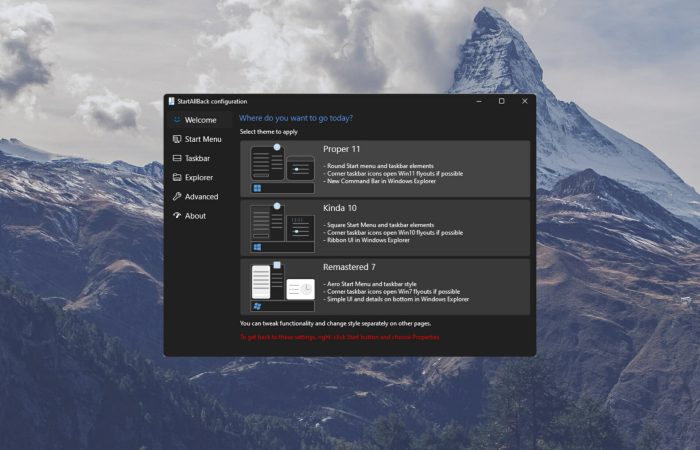Click 'Square Start Menu and taskbar elements' text
Image resolution: width=700 pixels, height=450 pixels.
click(x=380, y=225)
